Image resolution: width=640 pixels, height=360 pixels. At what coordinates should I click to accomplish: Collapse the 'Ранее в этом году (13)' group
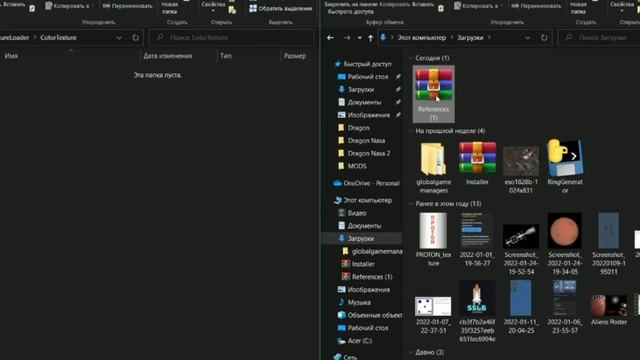click(411, 204)
